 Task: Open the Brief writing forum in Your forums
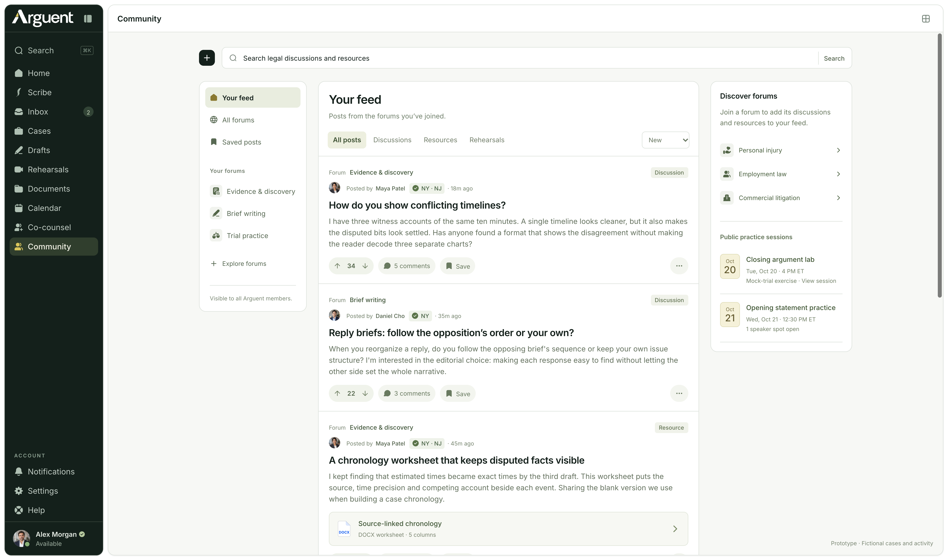[252, 213]
